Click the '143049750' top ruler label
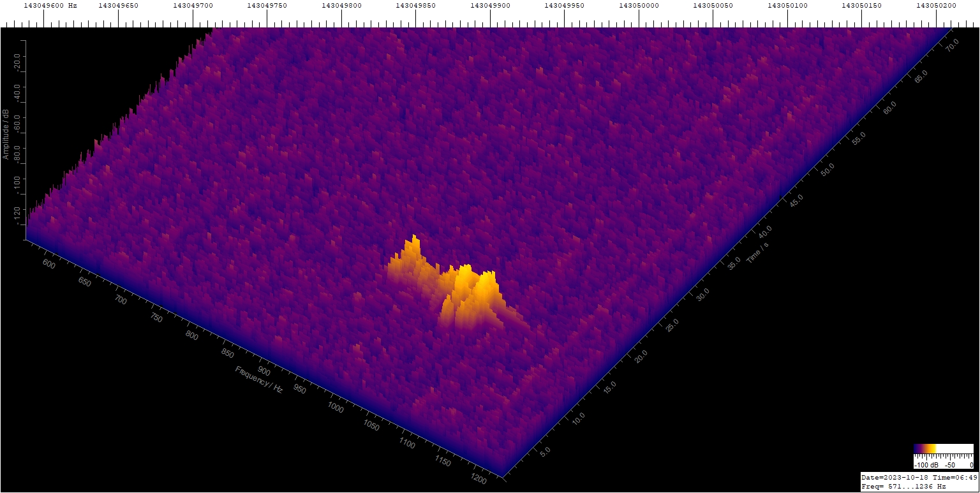This screenshot has height=493, width=980. [267, 5]
